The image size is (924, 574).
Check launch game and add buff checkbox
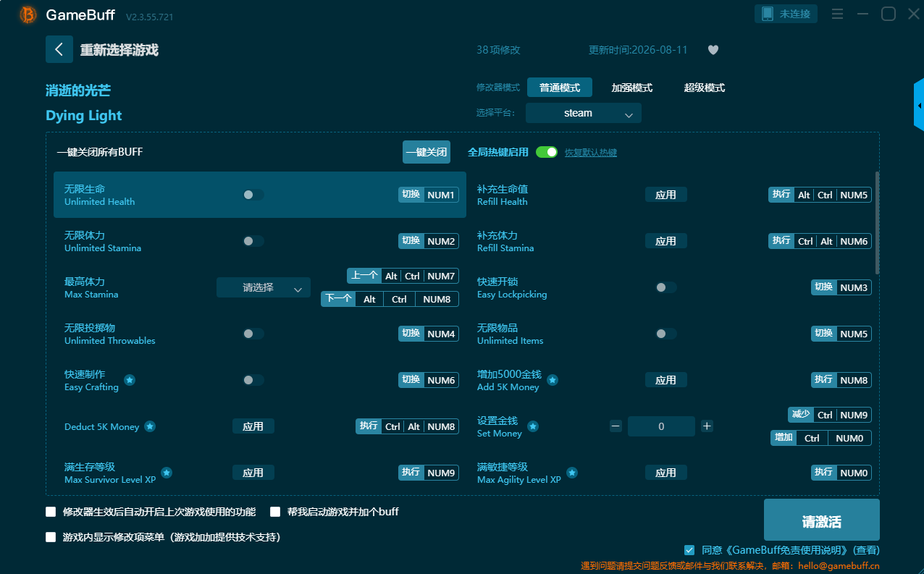point(275,512)
